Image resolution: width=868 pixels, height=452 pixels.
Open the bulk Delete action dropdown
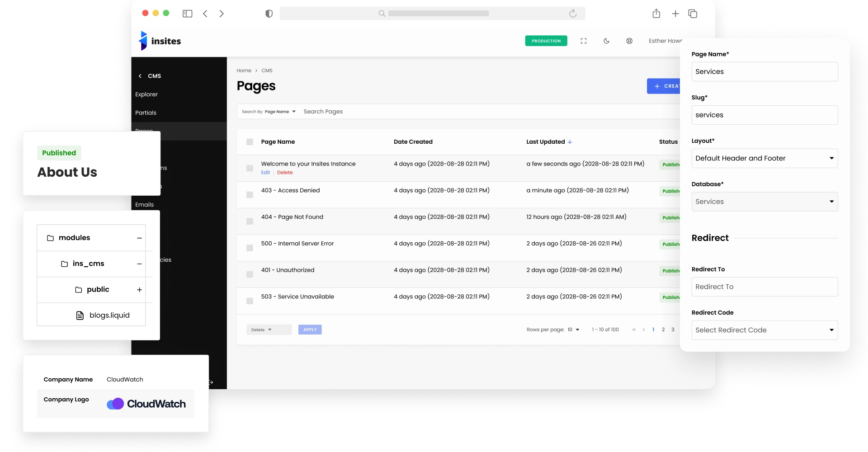[x=269, y=330]
